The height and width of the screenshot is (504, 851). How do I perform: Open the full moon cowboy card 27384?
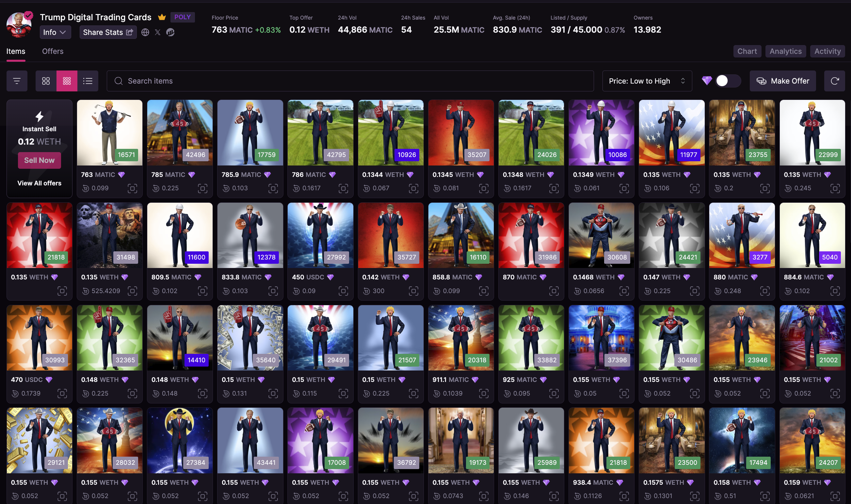click(x=180, y=440)
